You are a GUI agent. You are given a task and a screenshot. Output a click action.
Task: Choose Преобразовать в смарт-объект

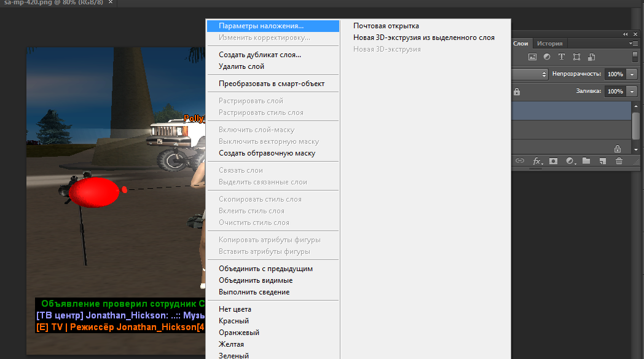pos(273,84)
